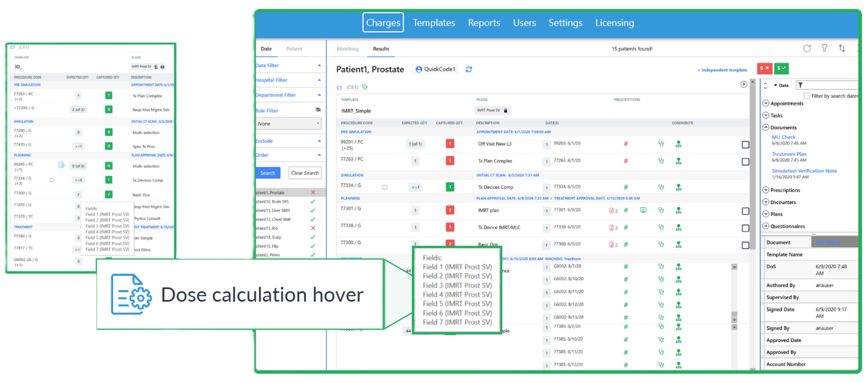868x383 pixels.
Task: Click the sync icon next to QuickCode1
Action: [x=469, y=69]
